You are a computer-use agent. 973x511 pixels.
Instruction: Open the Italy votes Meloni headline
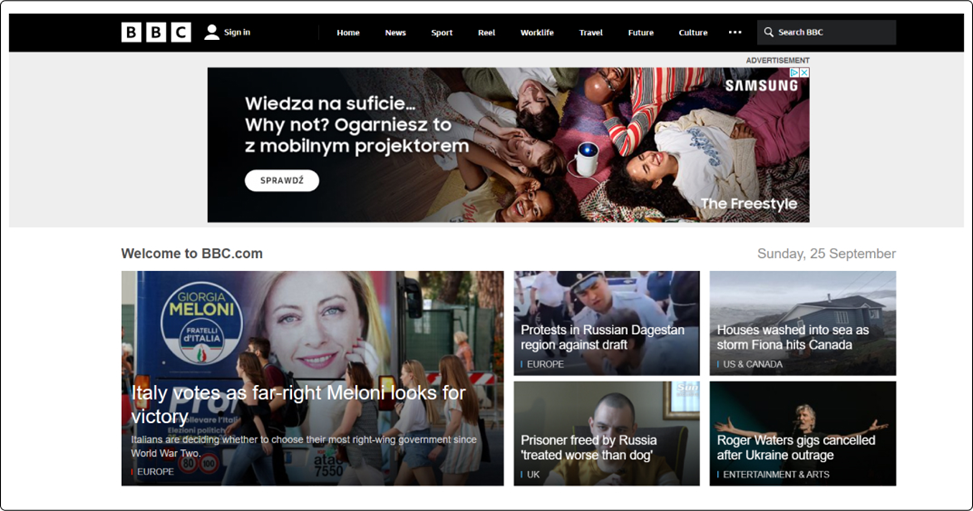coord(298,404)
